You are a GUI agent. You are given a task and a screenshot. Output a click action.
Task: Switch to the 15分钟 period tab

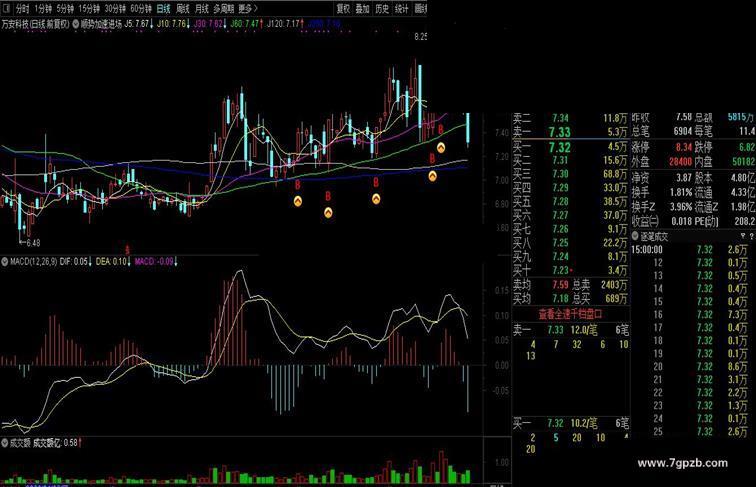coord(89,9)
